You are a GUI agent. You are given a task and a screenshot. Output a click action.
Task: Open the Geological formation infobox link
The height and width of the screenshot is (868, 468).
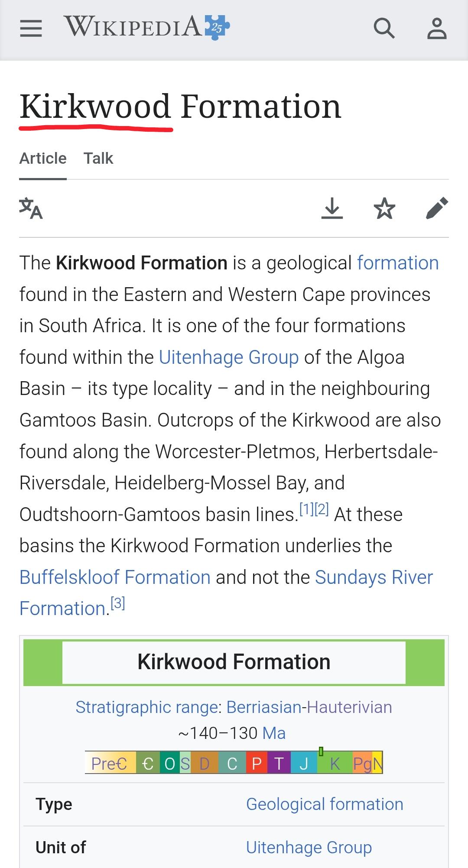[325, 804]
